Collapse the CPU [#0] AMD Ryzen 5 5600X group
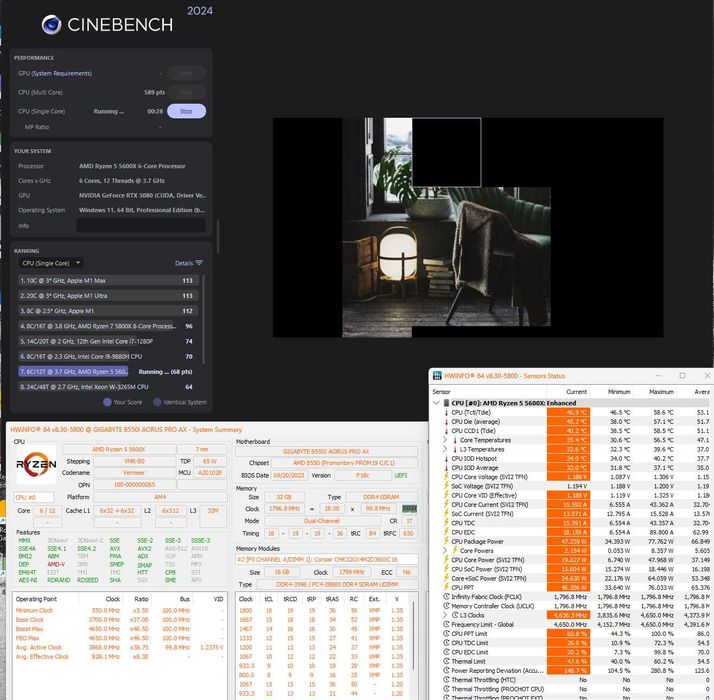This screenshot has height=700, width=714. (x=436, y=403)
